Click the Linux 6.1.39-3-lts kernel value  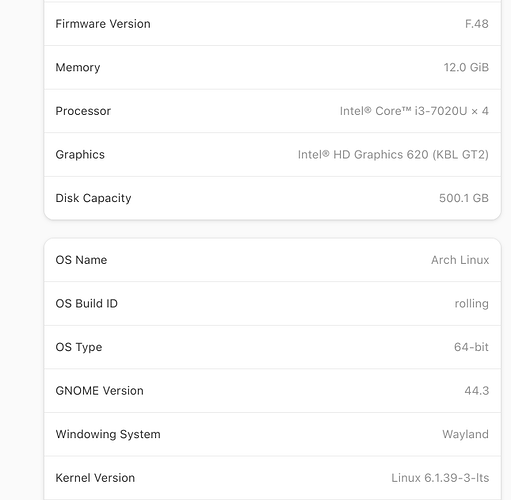(x=440, y=478)
